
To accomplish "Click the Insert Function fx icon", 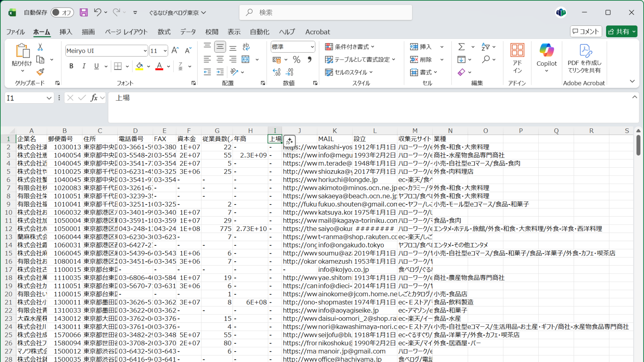I will point(94,98).
